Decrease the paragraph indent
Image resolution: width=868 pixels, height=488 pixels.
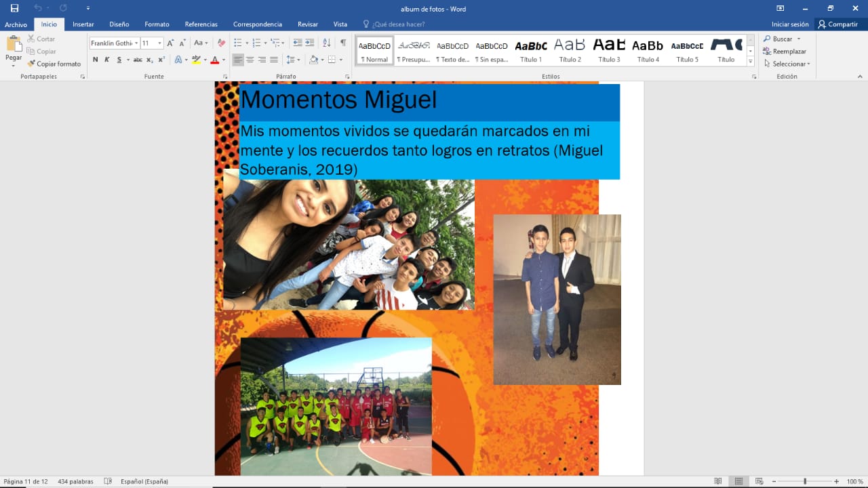point(297,43)
